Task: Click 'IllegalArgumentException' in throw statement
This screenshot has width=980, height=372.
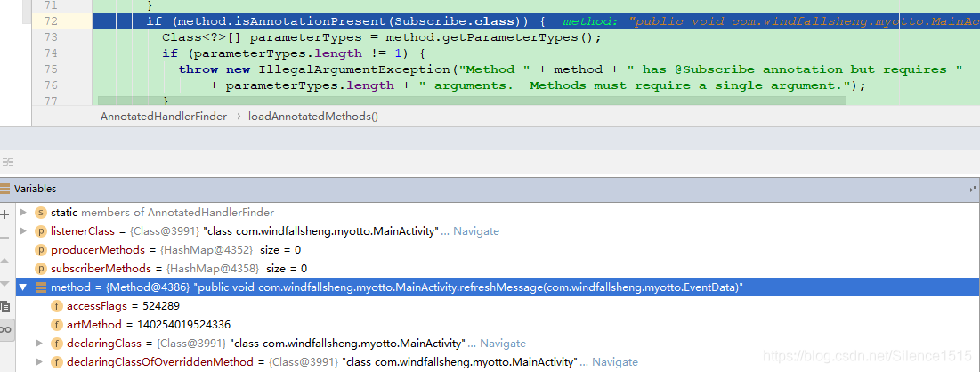Action: pos(355,69)
